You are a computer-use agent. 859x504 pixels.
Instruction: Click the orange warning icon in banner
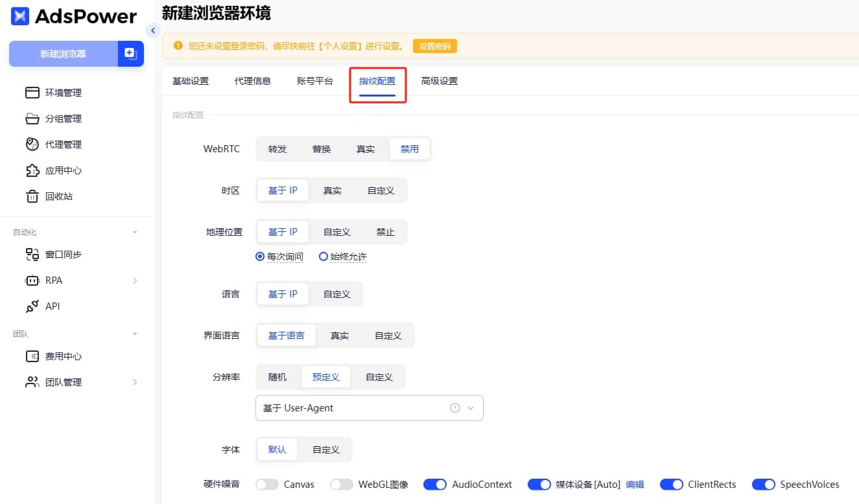point(178,46)
